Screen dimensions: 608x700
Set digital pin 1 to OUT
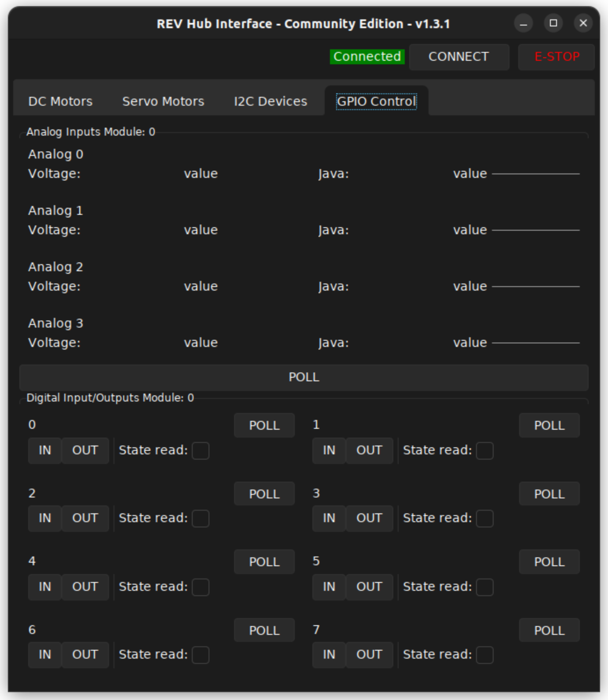tap(369, 450)
